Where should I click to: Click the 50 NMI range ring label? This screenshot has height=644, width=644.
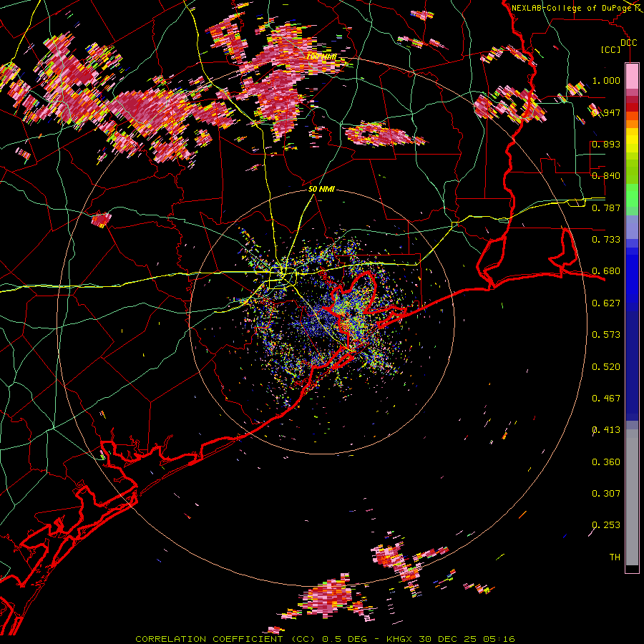pyautogui.click(x=321, y=190)
